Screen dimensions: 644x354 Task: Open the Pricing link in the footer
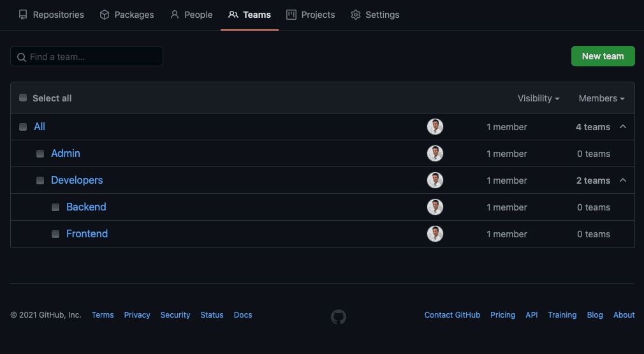pos(502,315)
